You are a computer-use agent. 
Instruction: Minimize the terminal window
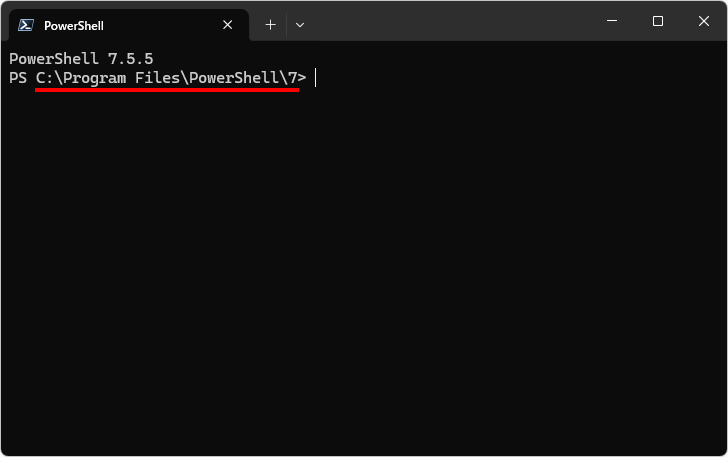coord(612,21)
